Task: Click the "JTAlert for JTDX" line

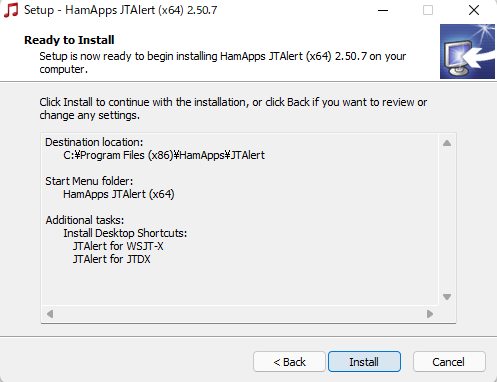Action: coord(112,259)
